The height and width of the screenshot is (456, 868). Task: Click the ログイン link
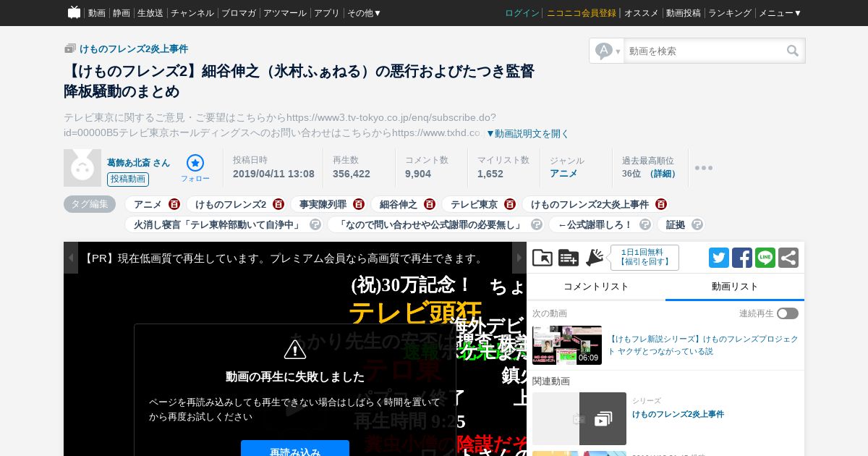coord(522,13)
